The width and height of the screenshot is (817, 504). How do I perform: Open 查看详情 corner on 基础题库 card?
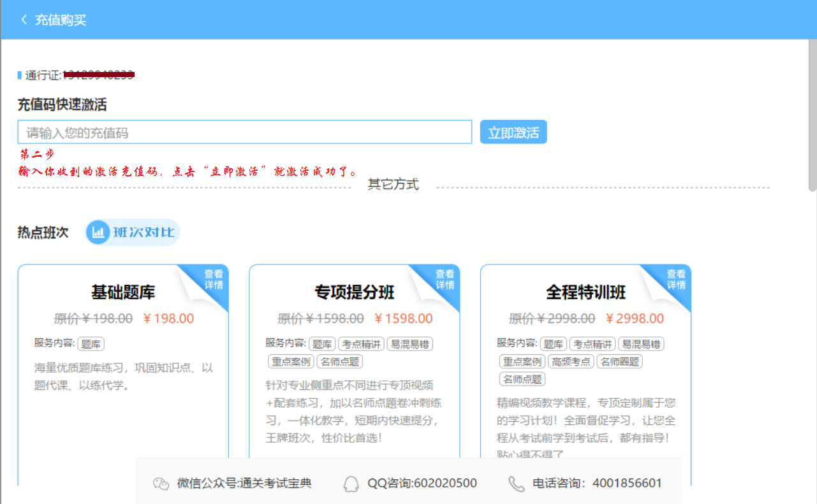pyautogui.click(x=214, y=280)
